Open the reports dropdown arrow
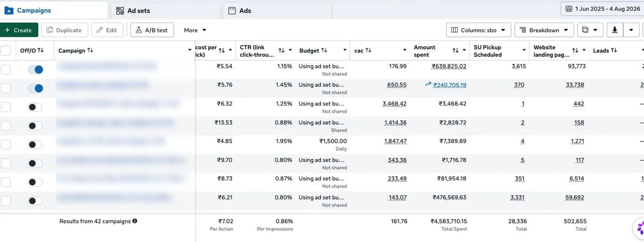The height and width of the screenshot is (242, 644). 595,30
